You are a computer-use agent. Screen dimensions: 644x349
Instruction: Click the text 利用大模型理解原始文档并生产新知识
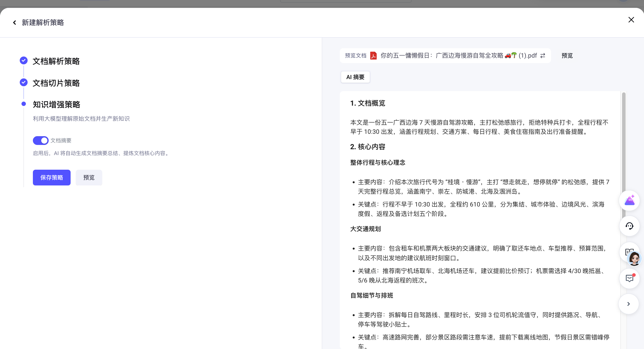pyautogui.click(x=81, y=119)
